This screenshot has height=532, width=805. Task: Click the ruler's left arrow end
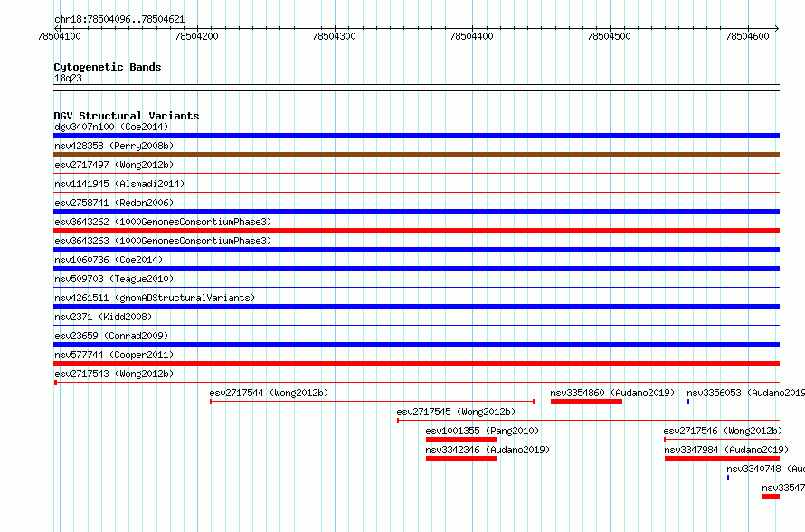56,29
